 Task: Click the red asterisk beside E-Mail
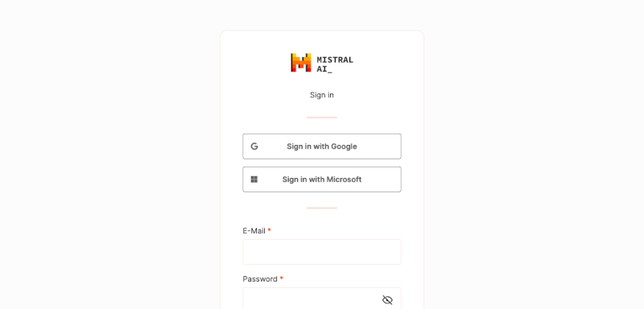pos(270,230)
